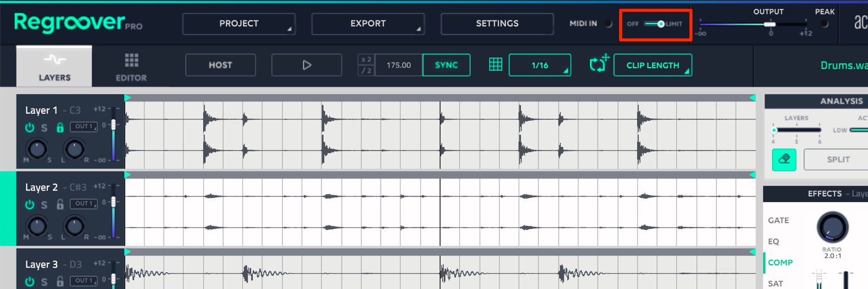
Task: Toggle Layer 3 power button
Action: coord(30,281)
